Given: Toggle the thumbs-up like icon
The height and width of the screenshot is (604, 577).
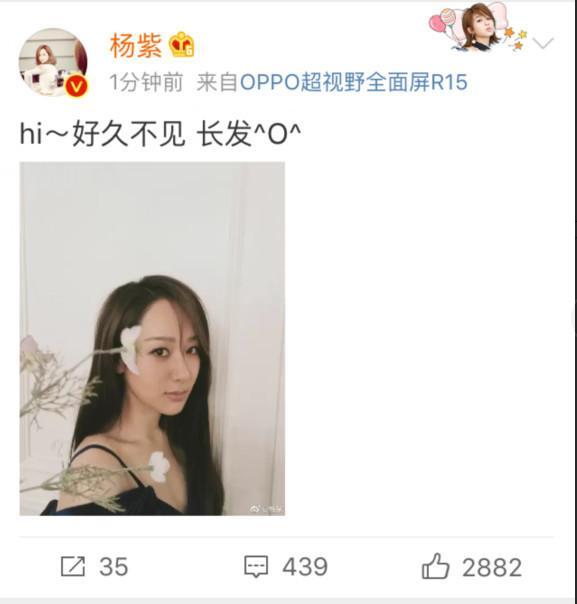Looking at the screenshot, I should click(436, 565).
